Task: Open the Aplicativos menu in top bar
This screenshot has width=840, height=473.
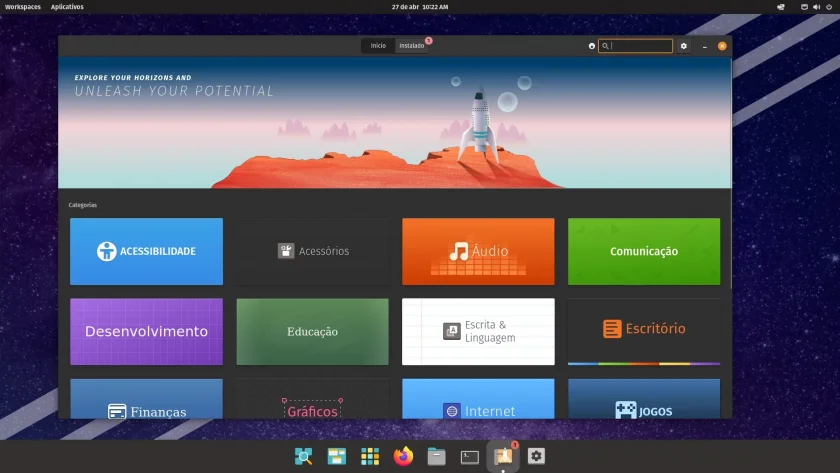Action: tap(67, 7)
